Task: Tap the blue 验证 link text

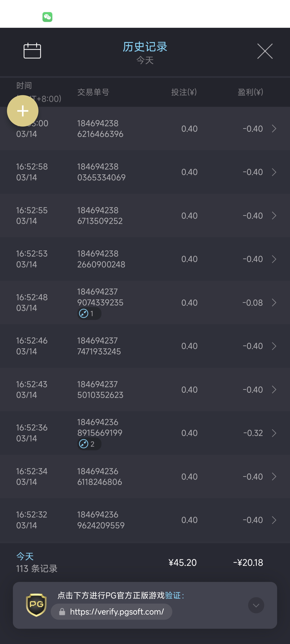Action: point(173,595)
